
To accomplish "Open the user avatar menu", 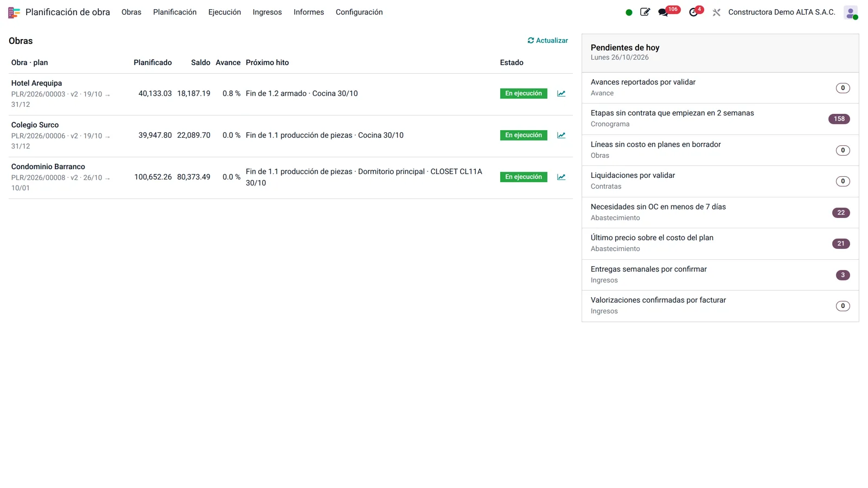I will click(851, 12).
